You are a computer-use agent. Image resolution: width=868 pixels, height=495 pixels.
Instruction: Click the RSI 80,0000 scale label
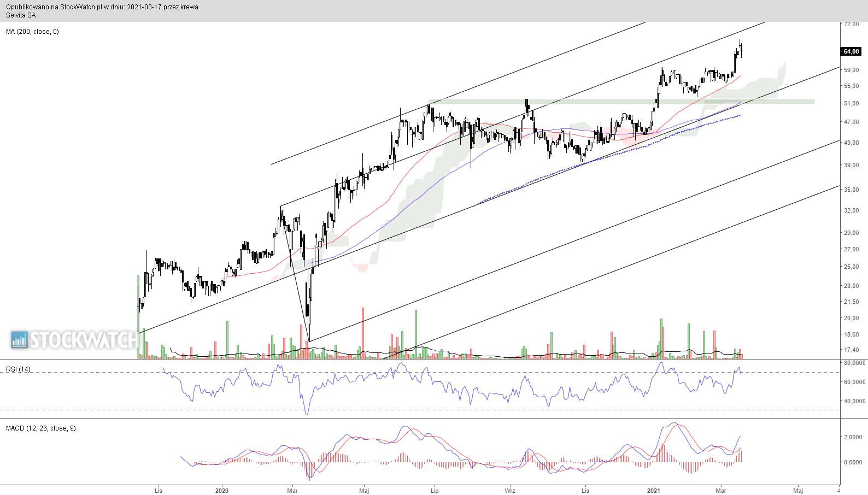854,363
